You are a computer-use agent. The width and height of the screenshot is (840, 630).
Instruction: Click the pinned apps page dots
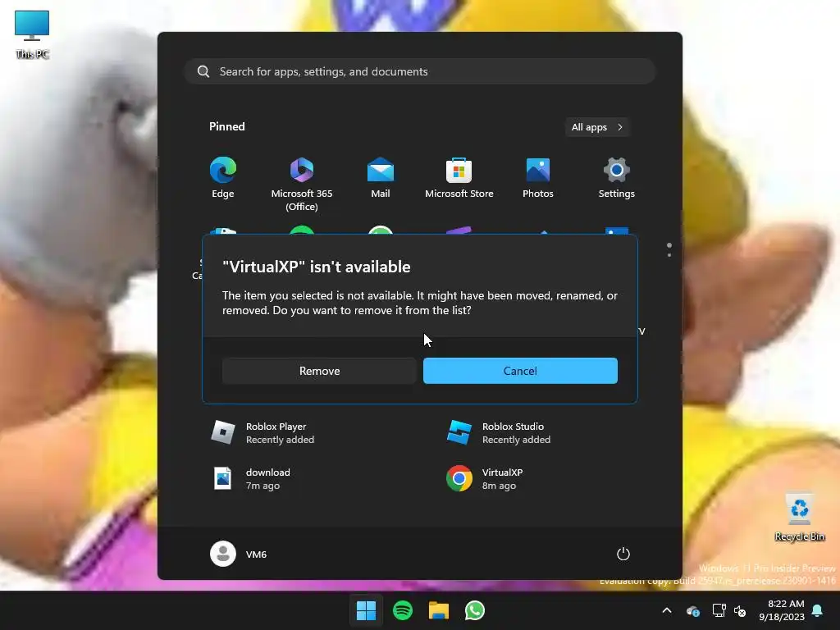pyautogui.click(x=669, y=249)
